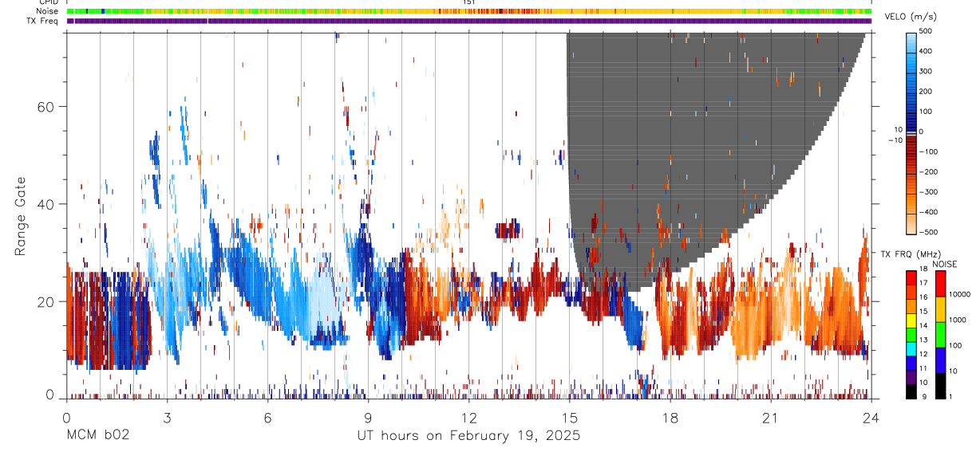Screen dimensions: 980x452
Task: Select the 500 label on velocity scale
Action: 927,31
